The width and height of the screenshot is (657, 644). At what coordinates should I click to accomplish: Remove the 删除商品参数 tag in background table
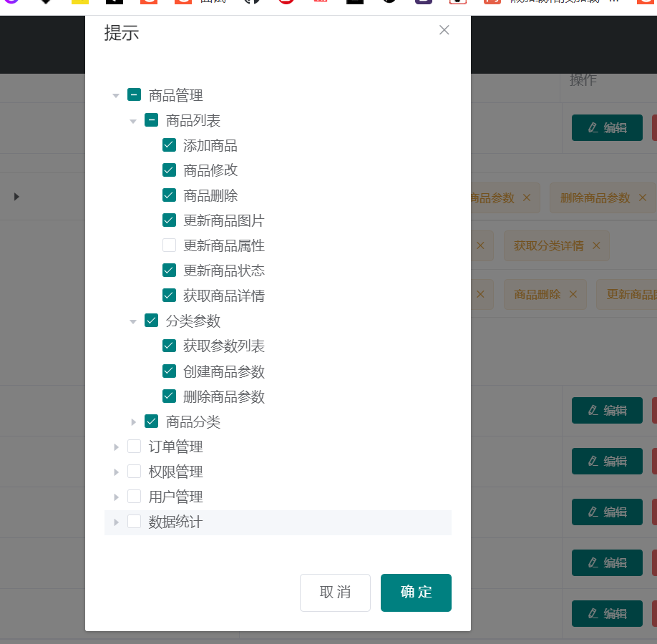(x=643, y=197)
